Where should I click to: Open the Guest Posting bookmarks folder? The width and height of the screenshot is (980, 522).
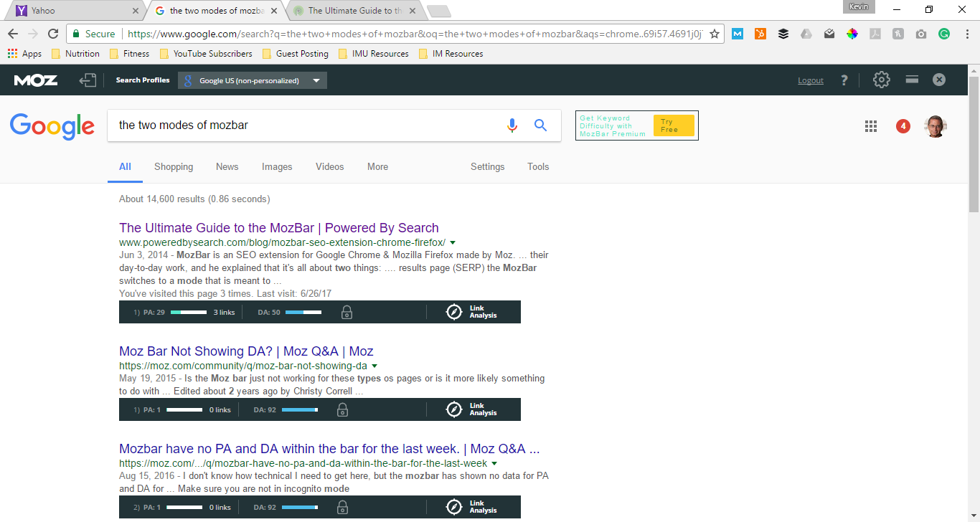[295, 54]
